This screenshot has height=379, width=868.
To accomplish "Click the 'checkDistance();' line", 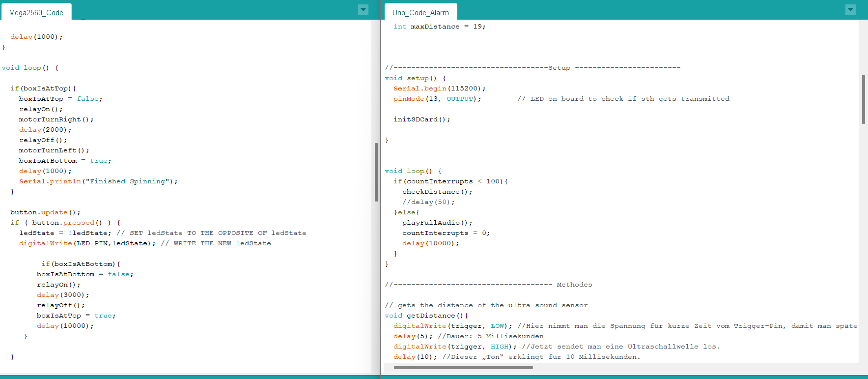I will click(437, 192).
